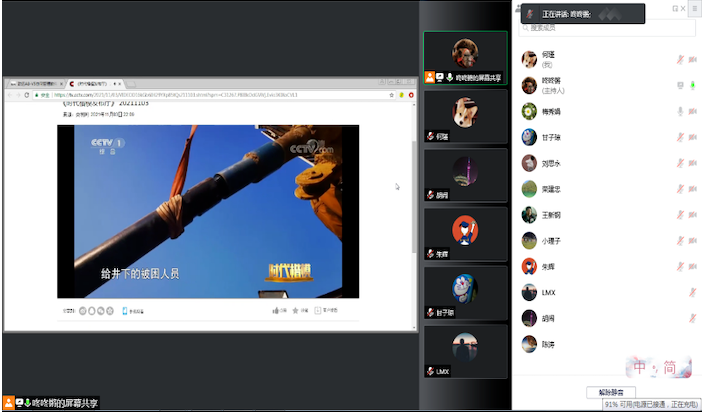This screenshot has width=703, height=412.
Task: Click host's green microphone icon
Action: [693, 85]
